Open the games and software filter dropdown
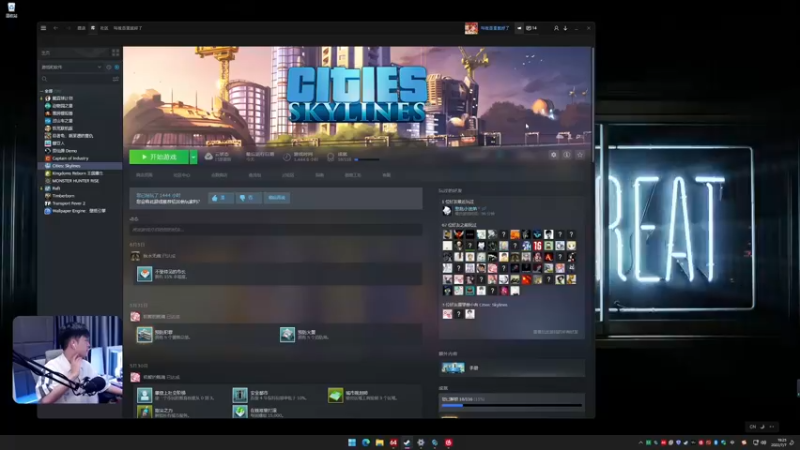800x450 pixels. click(71, 67)
